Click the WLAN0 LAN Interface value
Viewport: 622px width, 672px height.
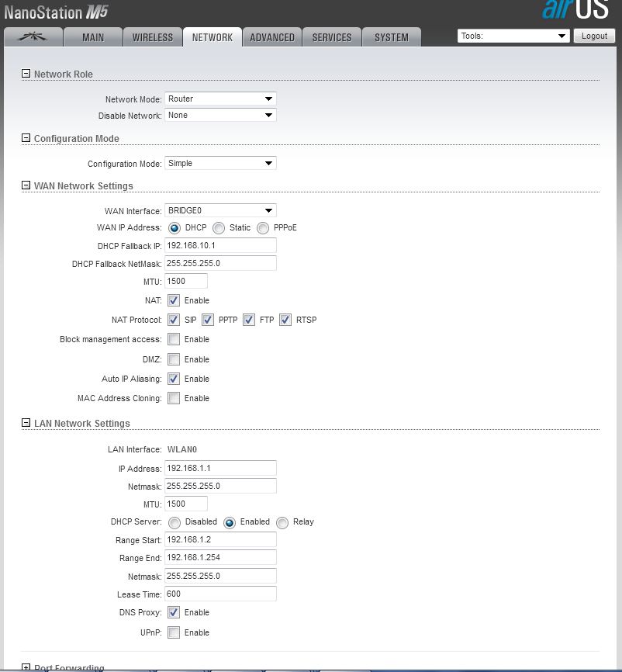(x=182, y=449)
